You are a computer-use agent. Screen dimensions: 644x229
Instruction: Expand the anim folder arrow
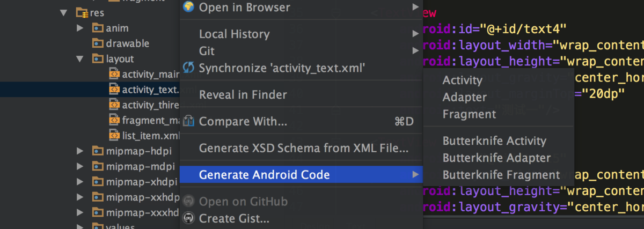[x=80, y=28]
